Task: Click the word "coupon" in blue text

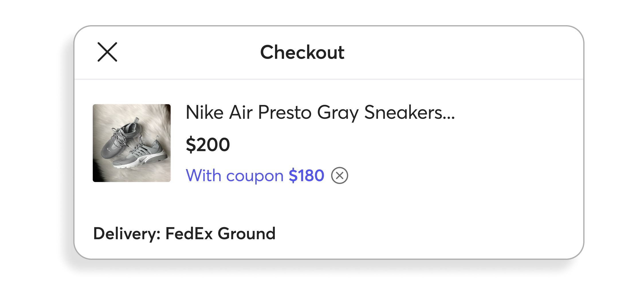Action: coord(255,176)
